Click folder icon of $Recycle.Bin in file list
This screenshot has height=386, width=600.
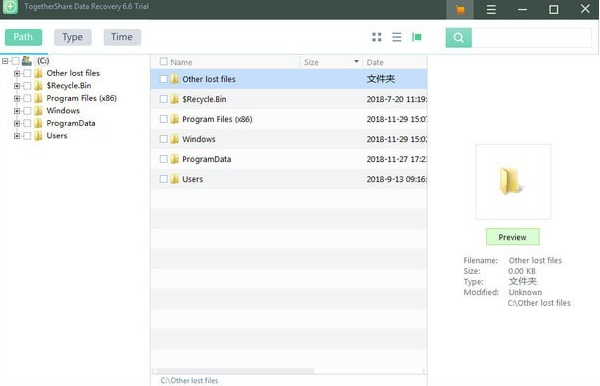pyautogui.click(x=174, y=99)
